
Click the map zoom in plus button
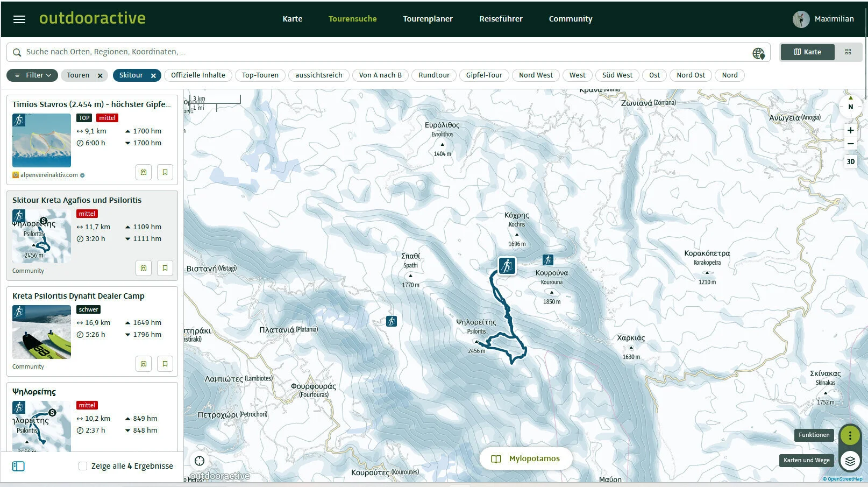click(850, 130)
